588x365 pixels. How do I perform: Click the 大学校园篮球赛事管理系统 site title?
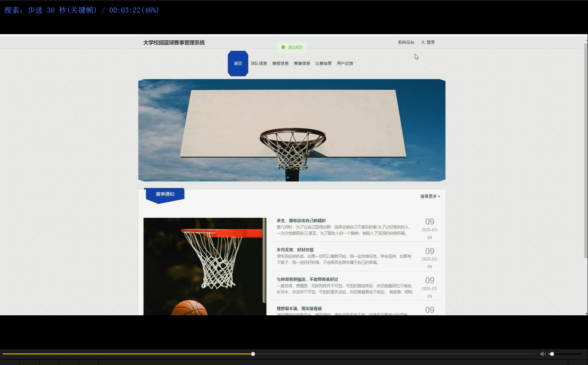click(x=174, y=43)
